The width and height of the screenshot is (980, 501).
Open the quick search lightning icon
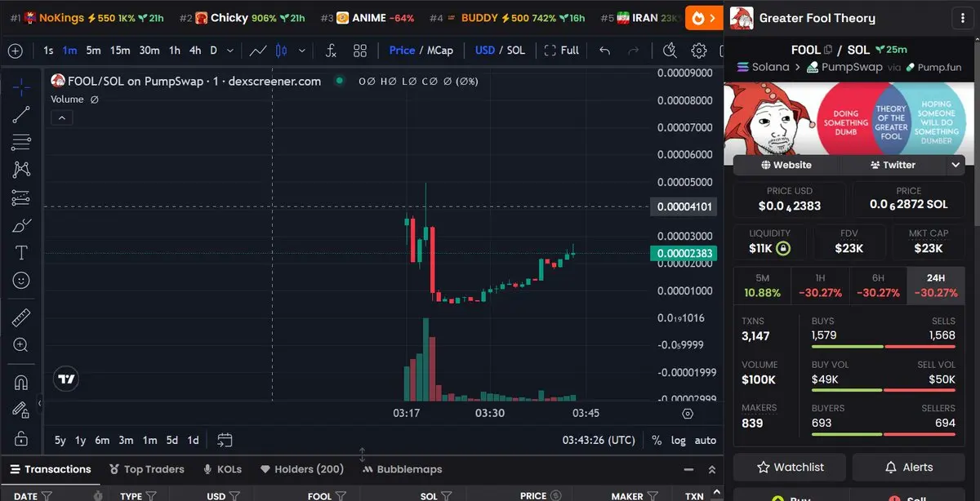coord(670,51)
